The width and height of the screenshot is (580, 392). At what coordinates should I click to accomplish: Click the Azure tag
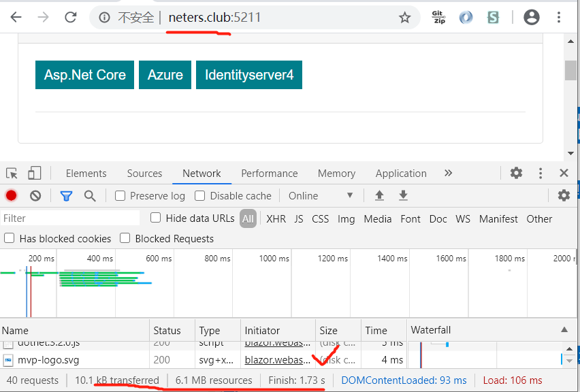click(x=165, y=75)
